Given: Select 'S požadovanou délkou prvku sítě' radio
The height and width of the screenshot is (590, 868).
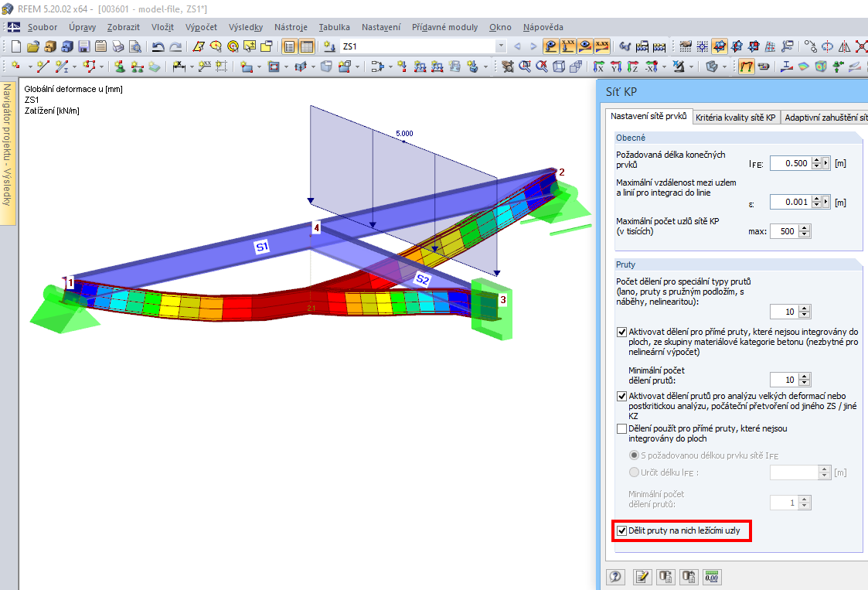Looking at the screenshot, I should pos(635,455).
